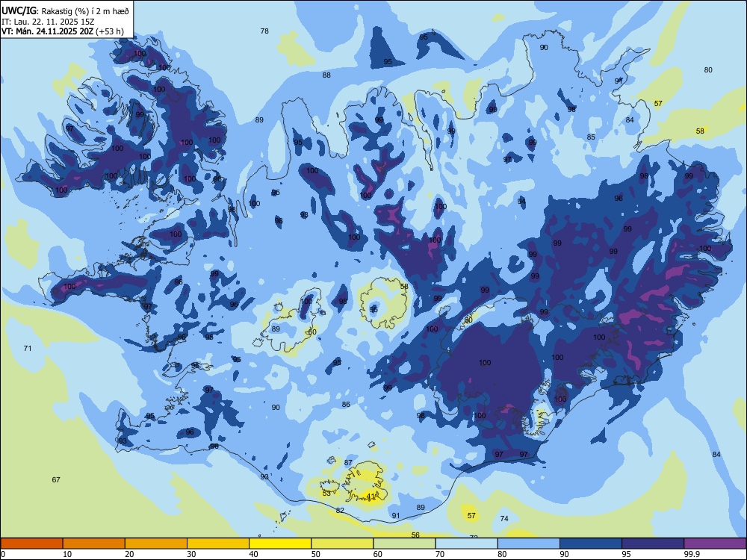
Task: Click the legend tick label '10'
Action: click(67, 554)
